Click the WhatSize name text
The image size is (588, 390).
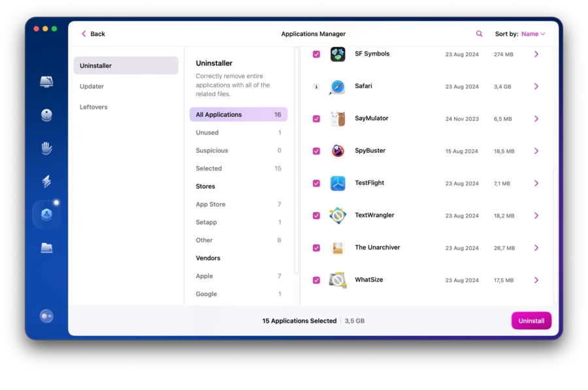coord(369,280)
